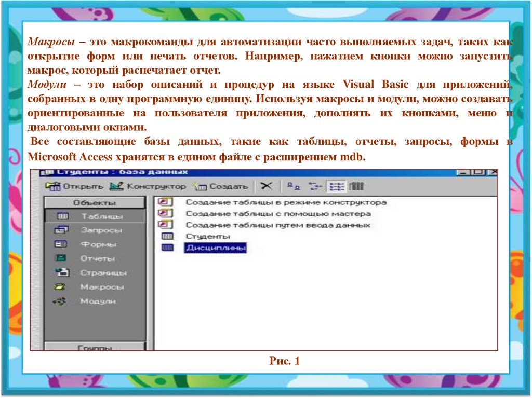The width and height of the screenshot is (532, 398).
Task: Click the Макросы icon in sidebar
Action: (60, 287)
